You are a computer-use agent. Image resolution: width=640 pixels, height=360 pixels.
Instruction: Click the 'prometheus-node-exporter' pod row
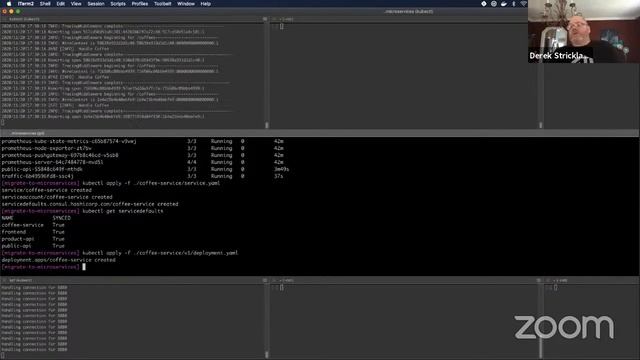pos(143,148)
